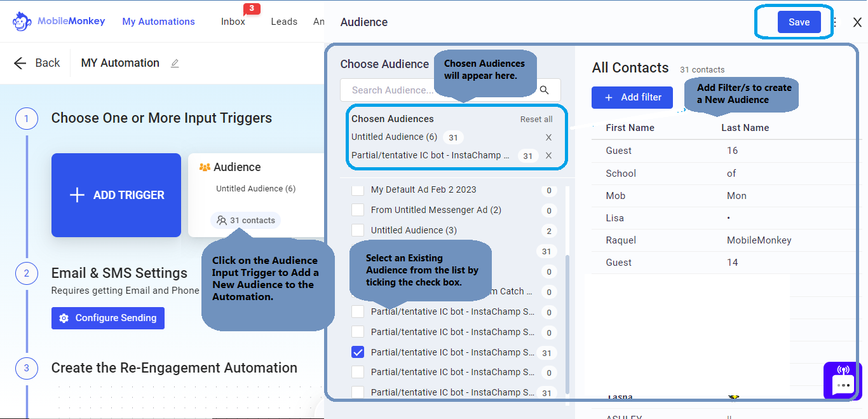The width and height of the screenshot is (868, 419).
Task: Select the Mob contact row
Action: pyautogui.click(x=722, y=196)
